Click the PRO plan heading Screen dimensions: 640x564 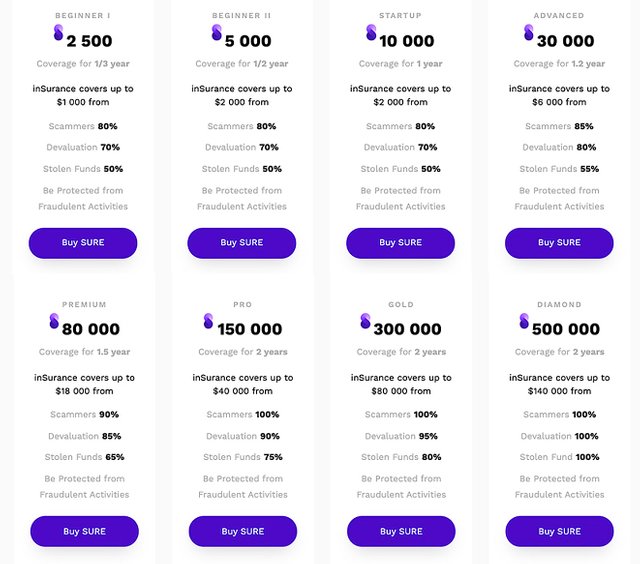pos(242,305)
